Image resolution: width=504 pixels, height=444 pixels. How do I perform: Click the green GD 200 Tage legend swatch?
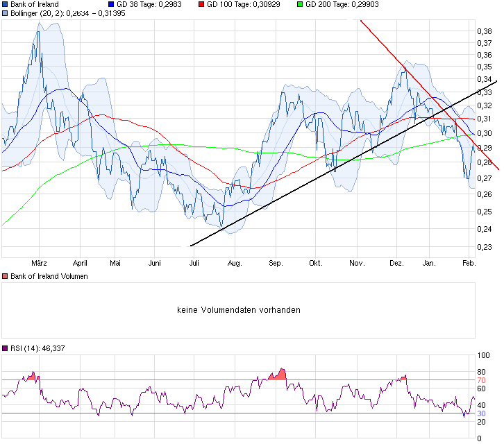coord(300,4)
